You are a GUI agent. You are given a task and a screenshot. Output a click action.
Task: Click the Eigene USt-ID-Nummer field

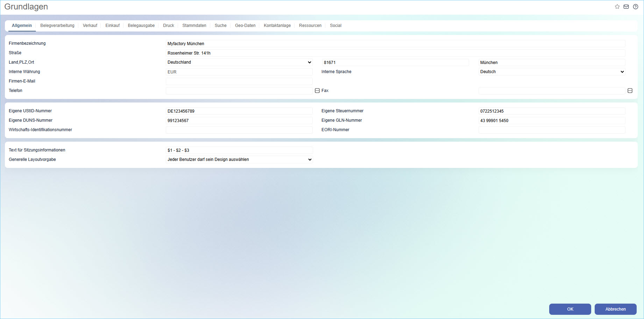[x=239, y=111]
